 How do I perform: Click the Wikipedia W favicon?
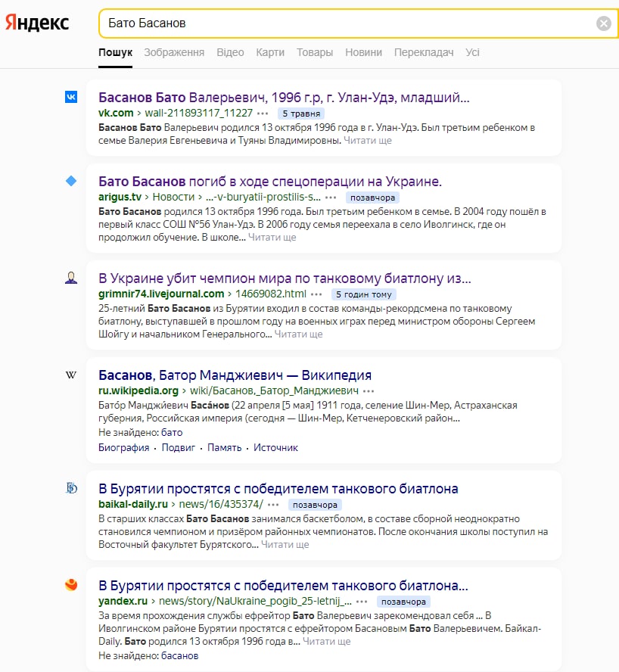(x=71, y=375)
